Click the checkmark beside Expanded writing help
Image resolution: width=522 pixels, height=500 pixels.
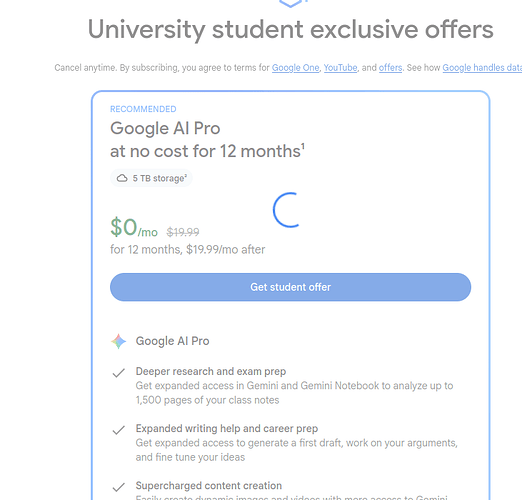click(x=119, y=430)
